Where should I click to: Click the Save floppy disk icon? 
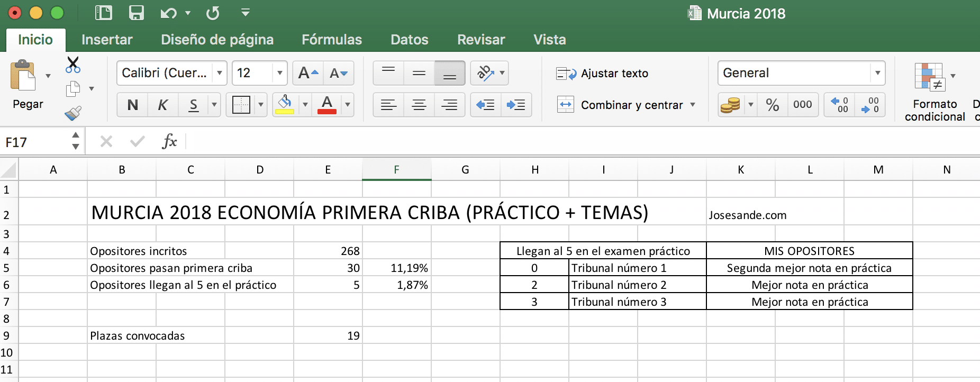point(137,13)
